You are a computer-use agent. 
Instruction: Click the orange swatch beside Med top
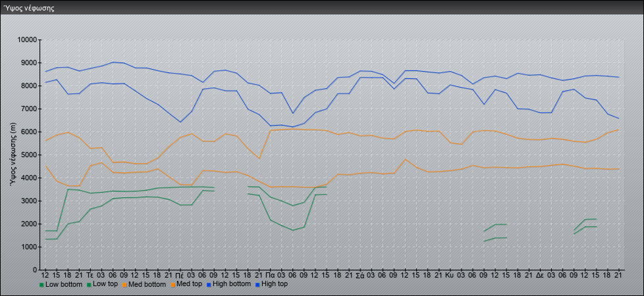174,284
